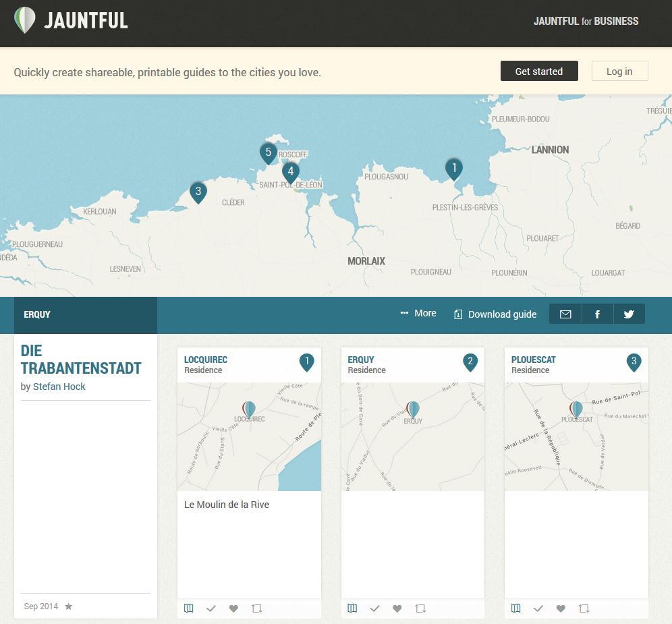The height and width of the screenshot is (624, 672).
Task: Click repost icon on Erquy card
Action: [420, 608]
